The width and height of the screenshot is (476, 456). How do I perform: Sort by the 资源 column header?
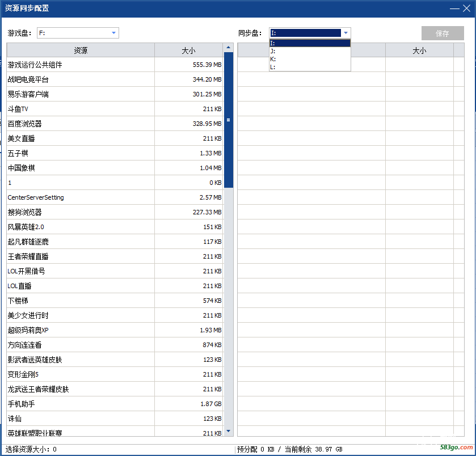(x=81, y=50)
